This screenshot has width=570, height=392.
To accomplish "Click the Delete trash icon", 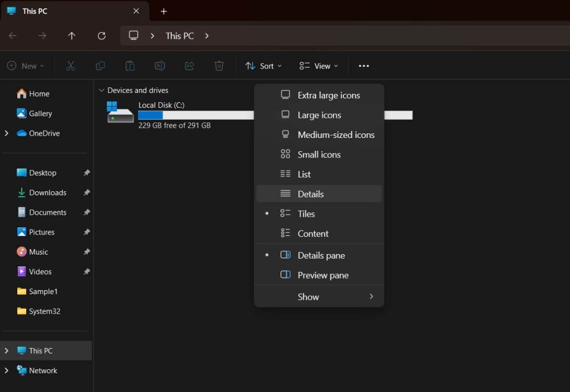I will point(219,66).
